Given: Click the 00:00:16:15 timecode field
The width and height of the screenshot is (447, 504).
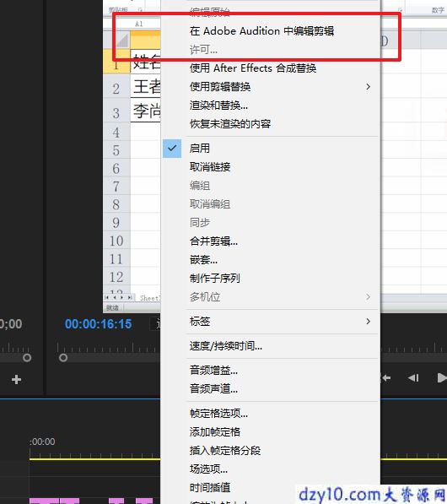Looking at the screenshot, I should pyautogui.click(x=99, y=323).
